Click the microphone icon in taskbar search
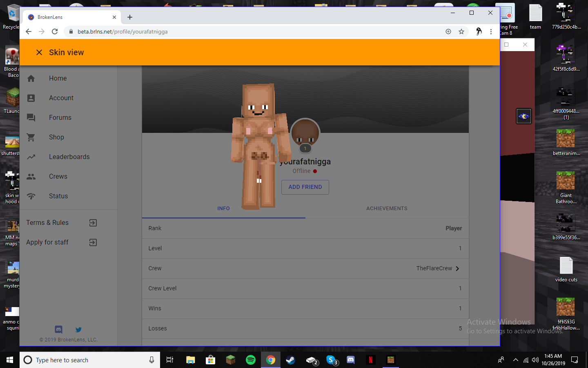588x368 pixels. (x=151, y=360)
